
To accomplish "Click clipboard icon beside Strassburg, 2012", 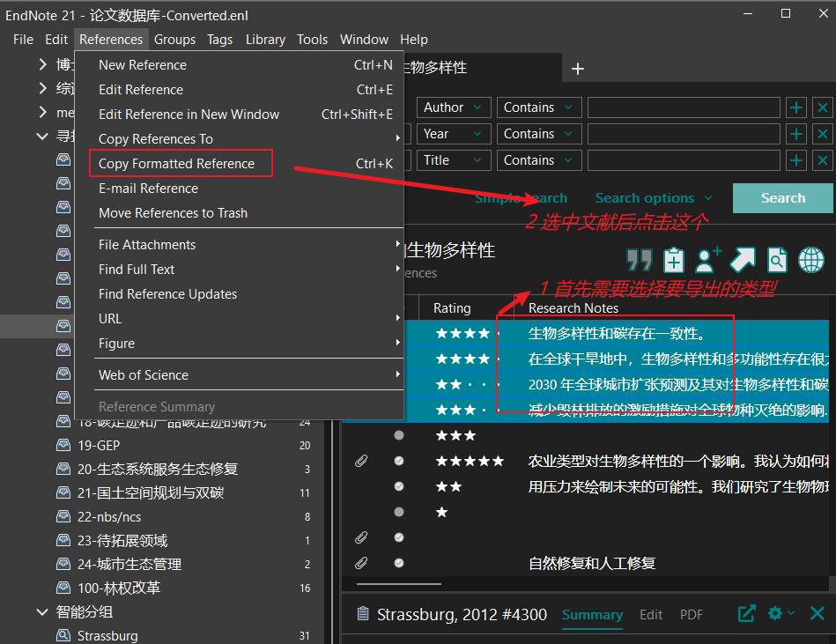I will coord(363,614).
